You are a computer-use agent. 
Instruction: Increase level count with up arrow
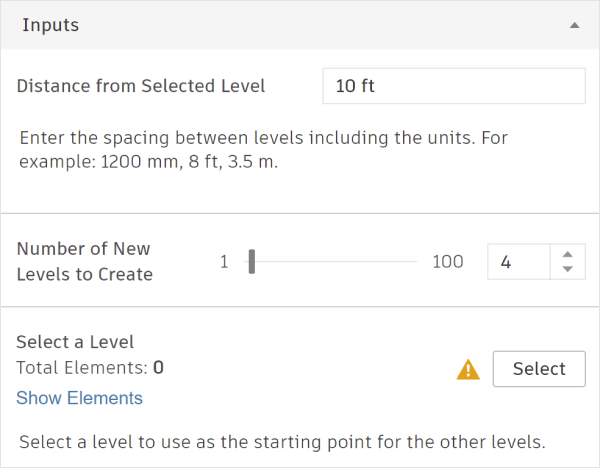point(567,255)
